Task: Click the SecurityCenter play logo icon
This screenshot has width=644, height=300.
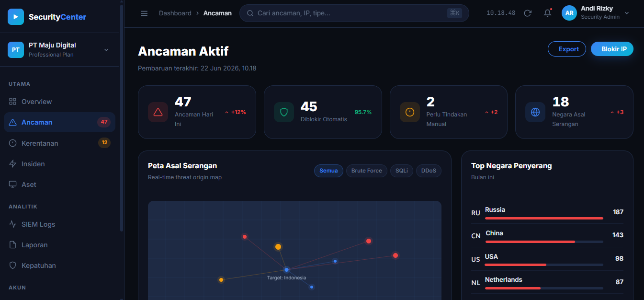Action: pos(16,17)
